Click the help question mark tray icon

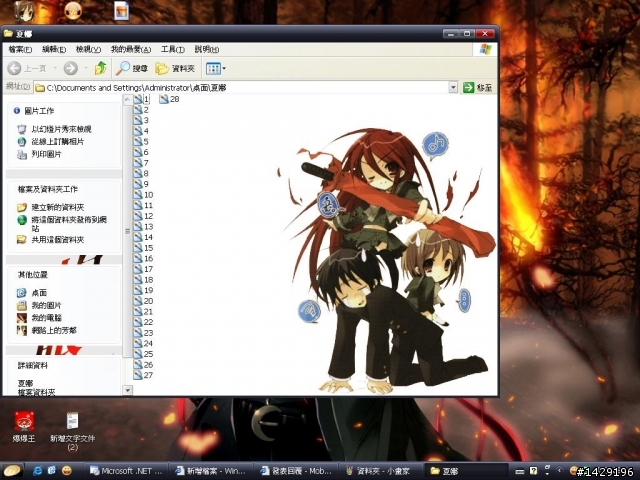coord(533,471)
